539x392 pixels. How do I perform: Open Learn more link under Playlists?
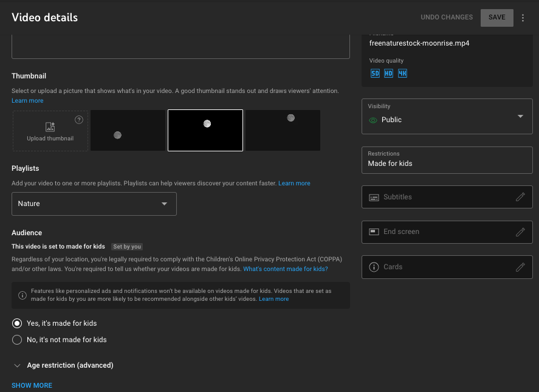(x=294, y=184)
